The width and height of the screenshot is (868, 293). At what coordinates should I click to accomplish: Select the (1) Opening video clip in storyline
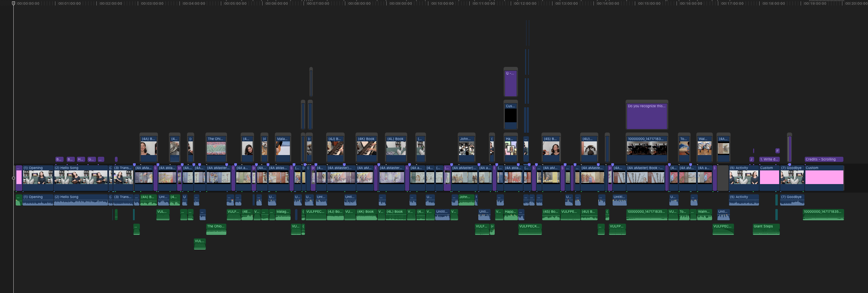coord(38,178)
